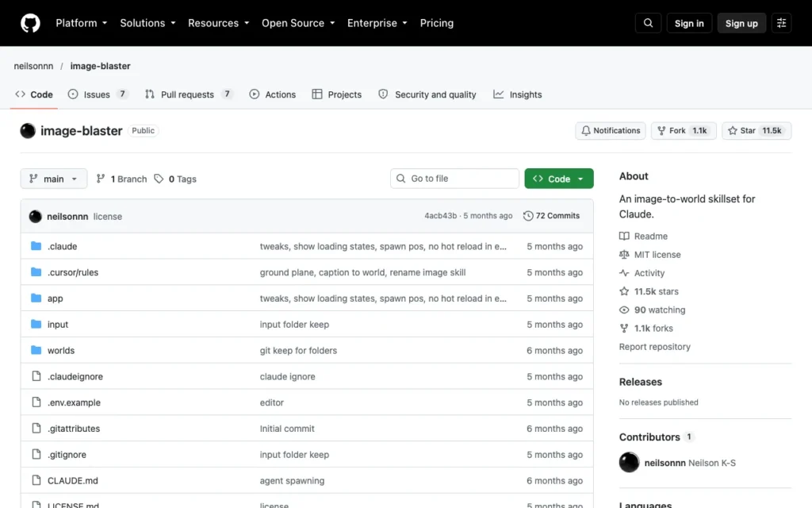Open the .claude folder icon

point(36,246)
